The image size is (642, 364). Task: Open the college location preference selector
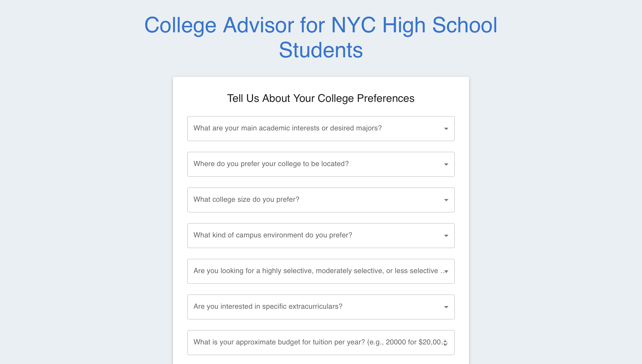pos(321,164)
